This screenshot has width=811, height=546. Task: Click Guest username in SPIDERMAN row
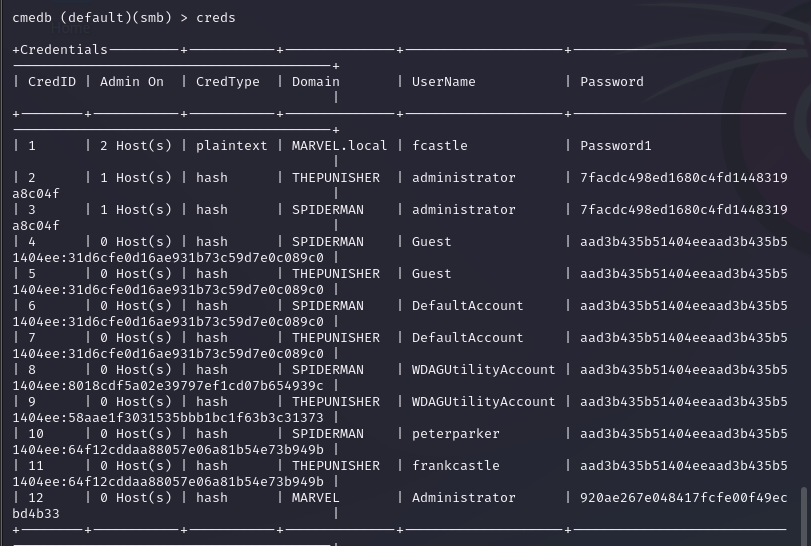431,242
